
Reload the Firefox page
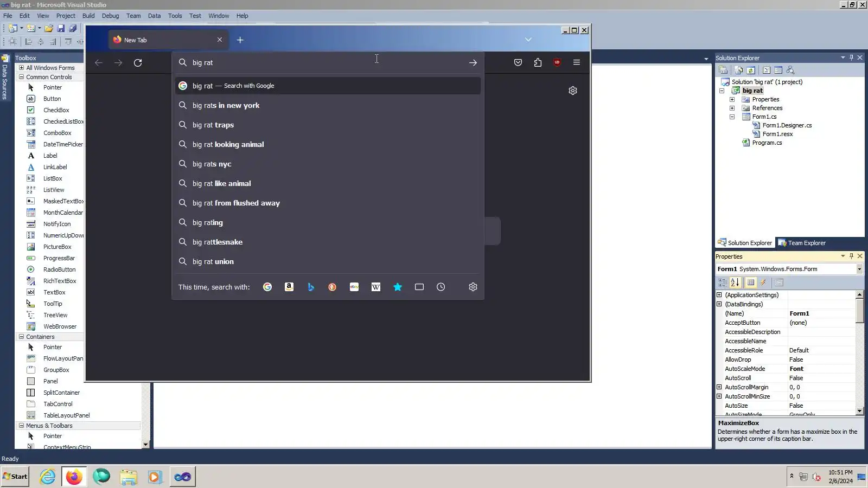click(x=138, y=63)
